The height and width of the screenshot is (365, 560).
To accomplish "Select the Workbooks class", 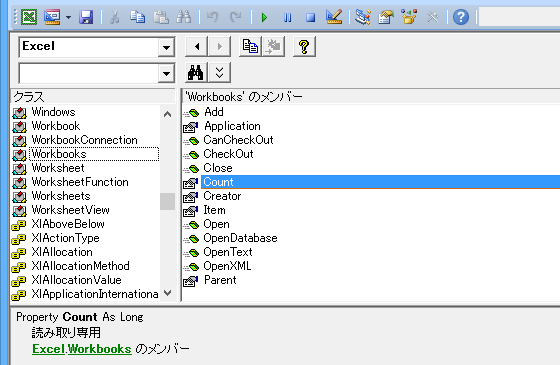I will 59,154.
